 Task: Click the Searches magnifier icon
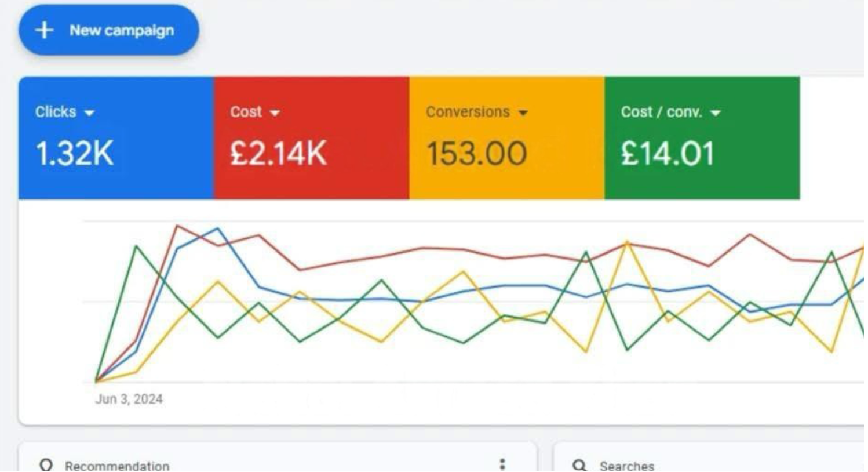579,465
